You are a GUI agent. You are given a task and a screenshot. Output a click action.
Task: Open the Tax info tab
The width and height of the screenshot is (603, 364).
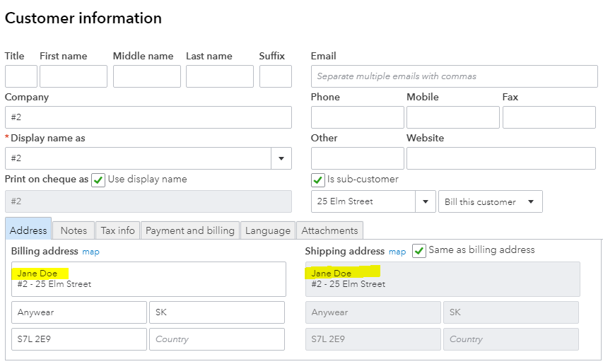pos(117,230)
